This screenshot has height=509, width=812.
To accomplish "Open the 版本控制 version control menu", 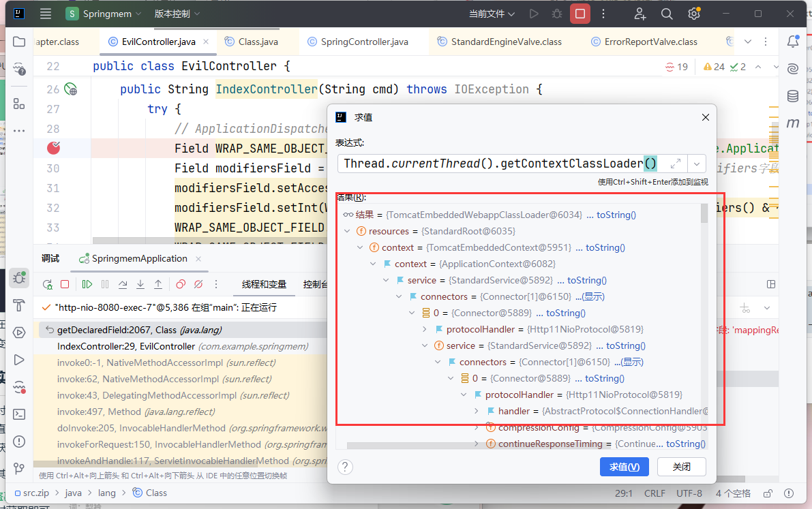I will 177,14.
